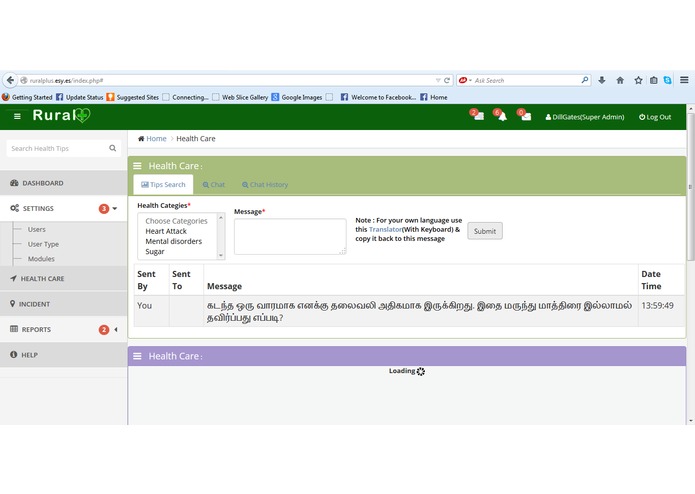This screenshot has height=494, width=695.
Task: Open chat notifications with badge 2
Action: coord(477,115)
